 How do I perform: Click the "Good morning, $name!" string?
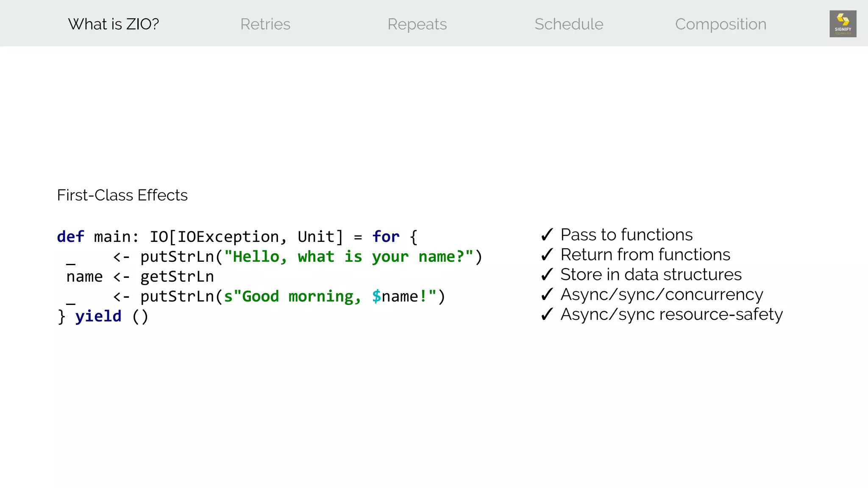point(330,297)
